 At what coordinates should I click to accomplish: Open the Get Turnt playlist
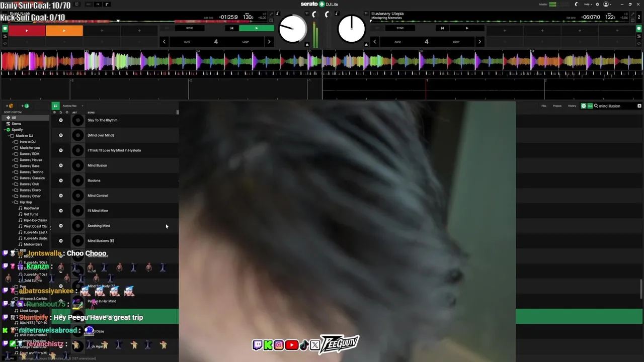[31, 214]
